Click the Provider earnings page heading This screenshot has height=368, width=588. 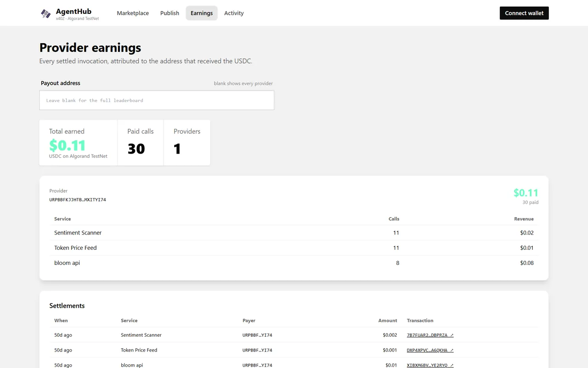point(90,48)
